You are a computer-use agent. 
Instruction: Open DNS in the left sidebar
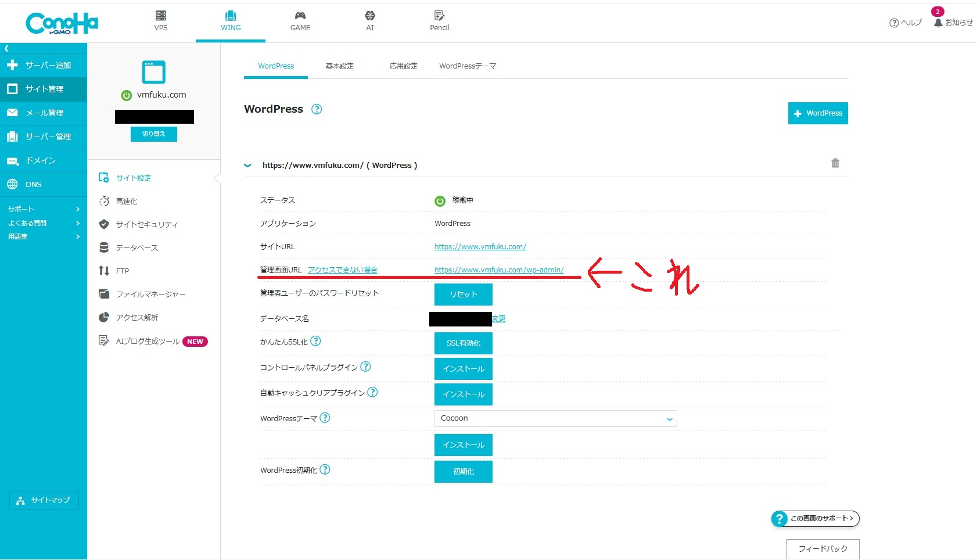click(x=44, y=184)
